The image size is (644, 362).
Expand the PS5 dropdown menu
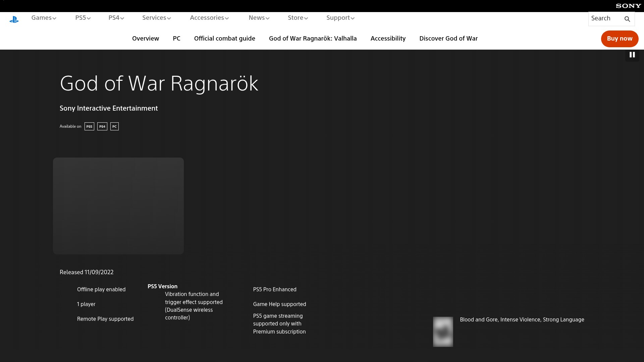[x=83, y=18]
